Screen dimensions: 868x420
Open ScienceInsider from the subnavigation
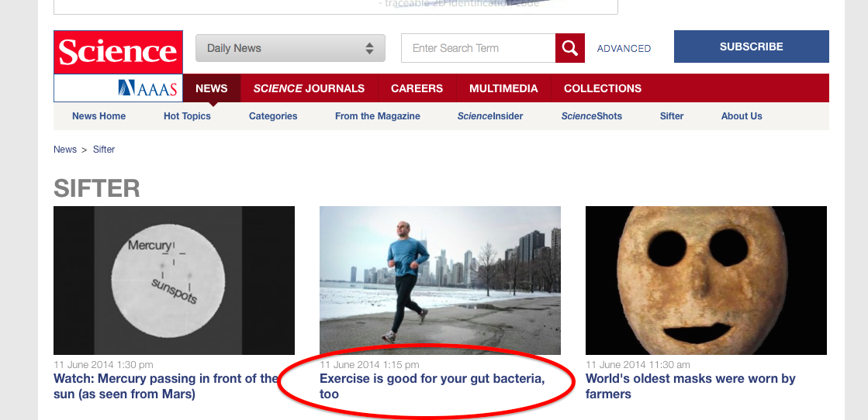(490, 116)
